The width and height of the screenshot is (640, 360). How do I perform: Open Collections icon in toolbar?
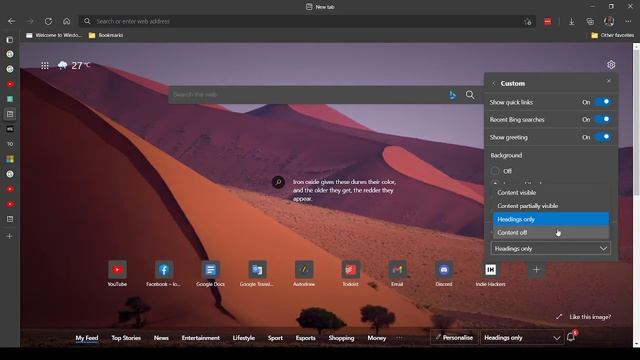point(590,22)
